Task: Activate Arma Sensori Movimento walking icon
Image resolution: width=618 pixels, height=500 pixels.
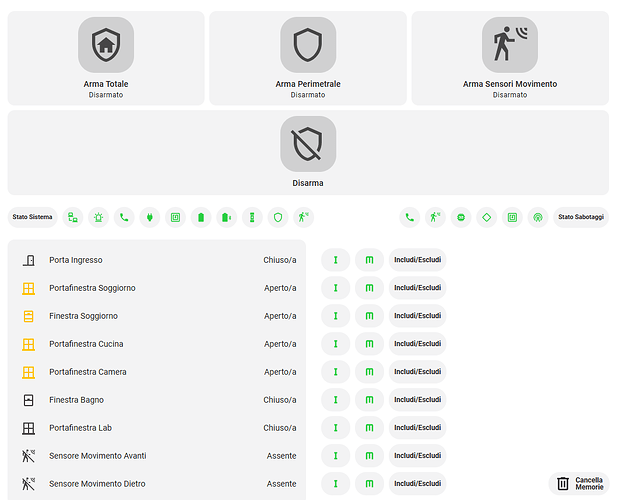Action: click(510, 45)
